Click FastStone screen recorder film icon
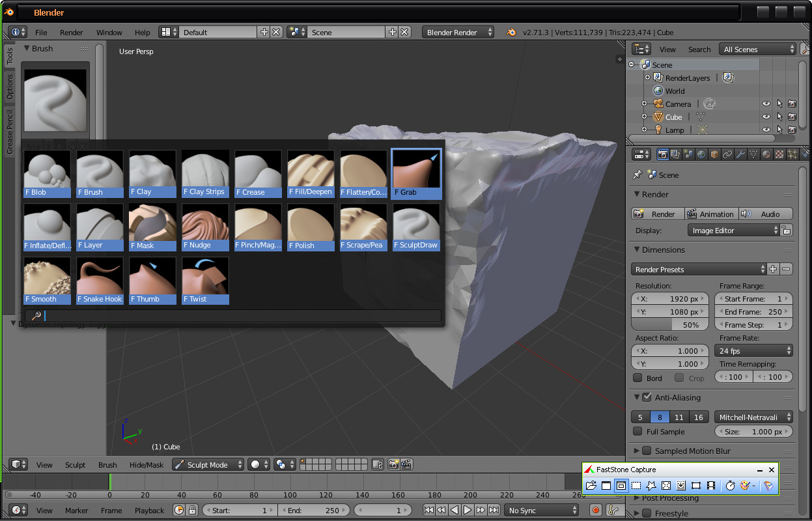 711,486
